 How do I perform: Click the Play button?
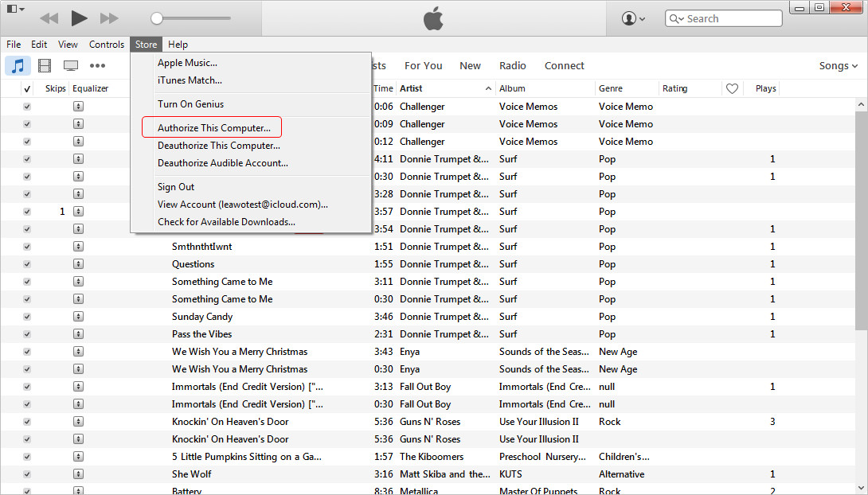click(79, 18)
